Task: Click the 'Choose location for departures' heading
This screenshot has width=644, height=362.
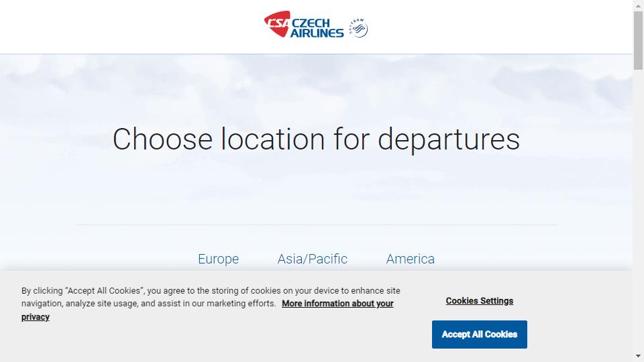Action: [316, 139]
